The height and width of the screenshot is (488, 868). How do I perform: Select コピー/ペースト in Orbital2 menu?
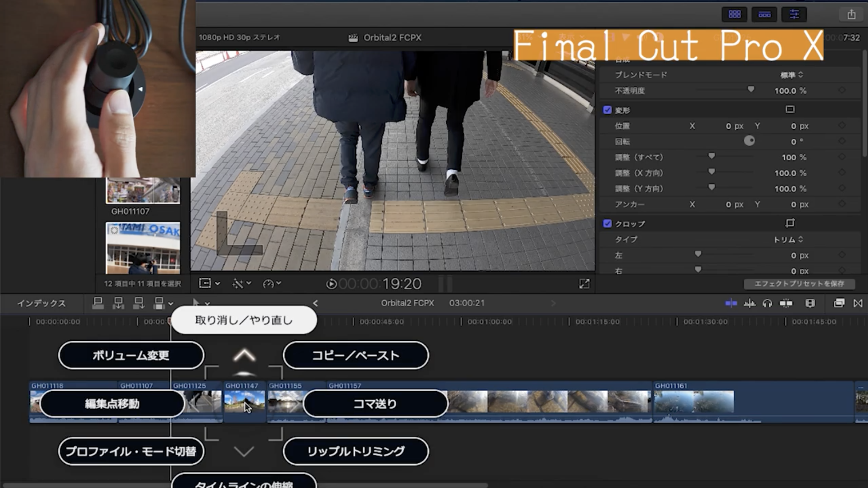(356, 355)
